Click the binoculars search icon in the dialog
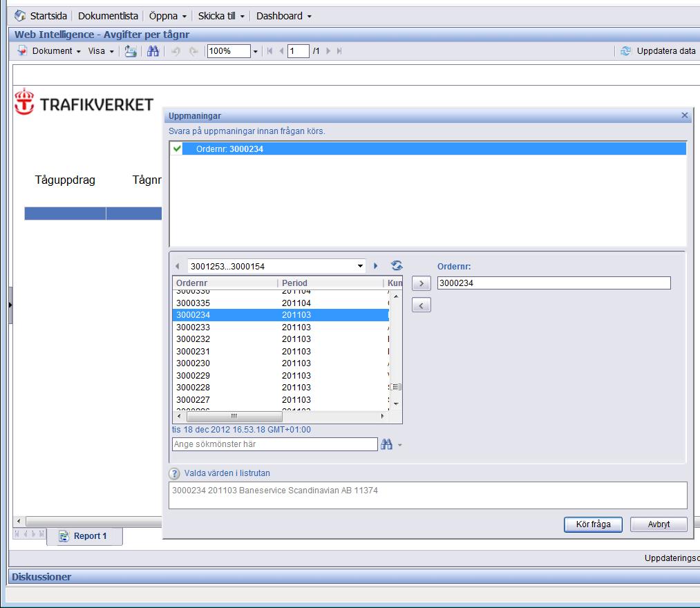The image size is (700, 608). tap(386, 444)
